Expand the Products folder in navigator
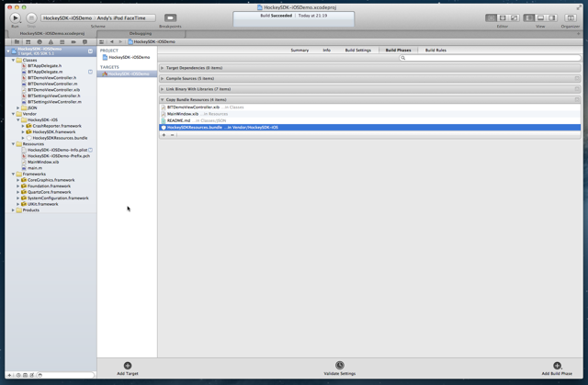 click(x=14, y=209)
